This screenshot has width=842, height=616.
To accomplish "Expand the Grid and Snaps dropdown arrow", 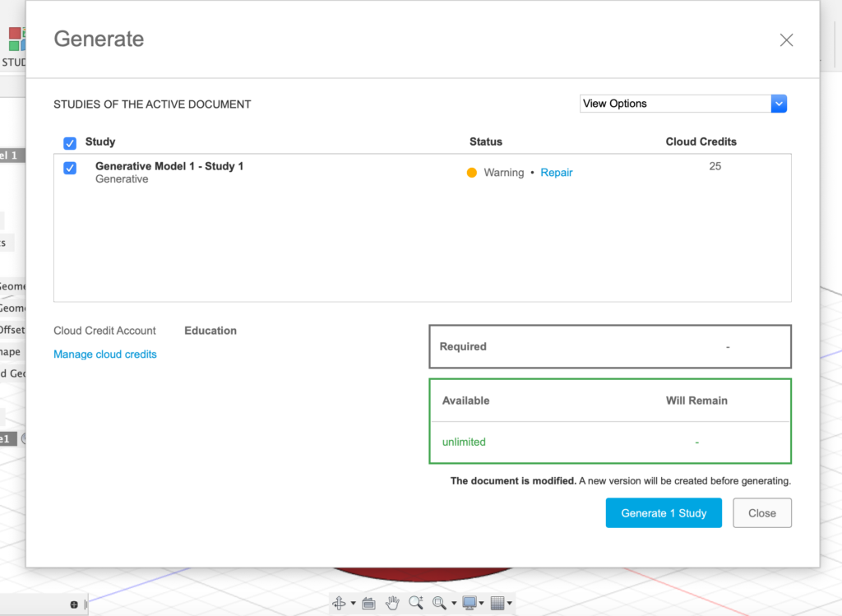I will 510,604.
